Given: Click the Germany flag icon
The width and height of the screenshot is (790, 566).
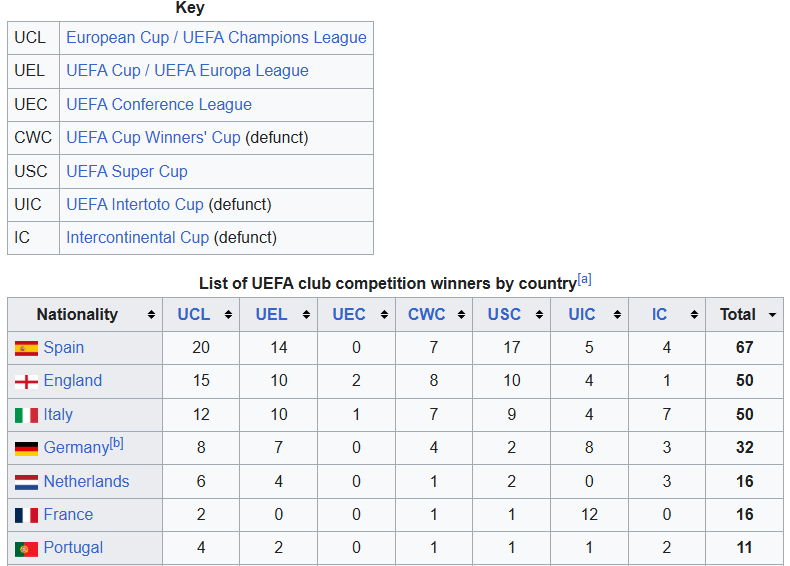Looking at the screenshot, I should coord(26,449).
